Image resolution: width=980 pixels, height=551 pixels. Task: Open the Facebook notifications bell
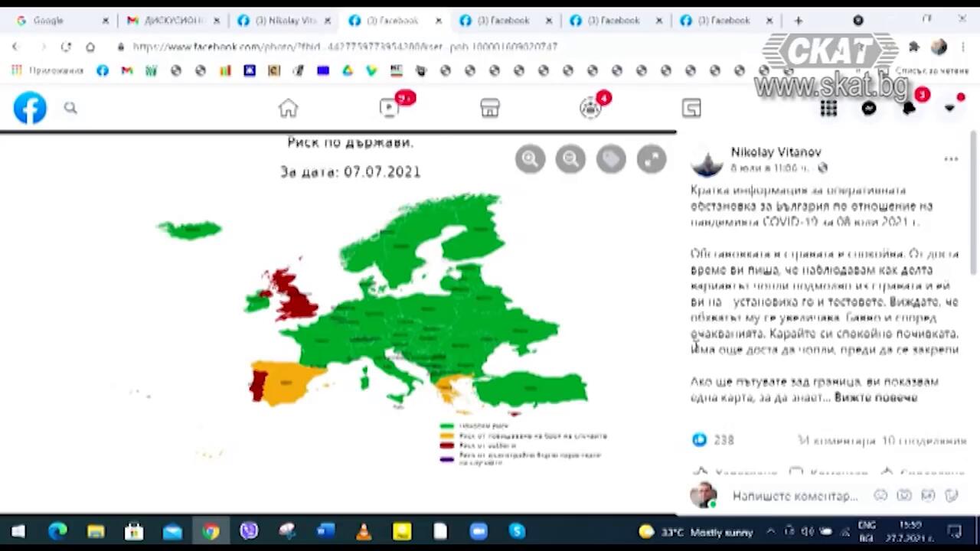point(909,108)
